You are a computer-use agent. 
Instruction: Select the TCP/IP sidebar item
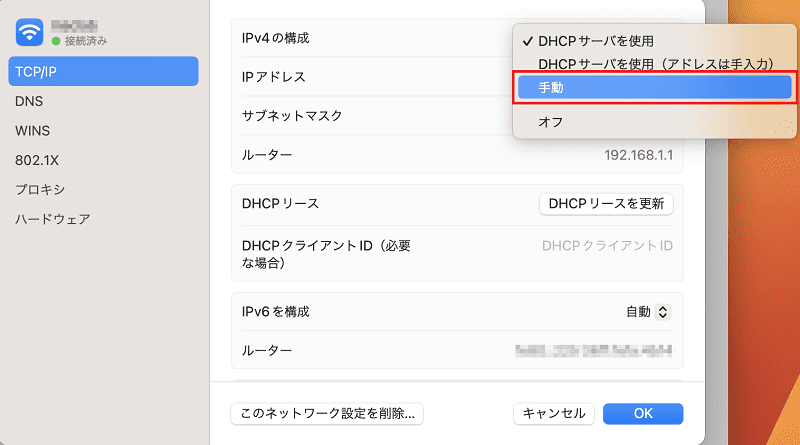tap(103, 71)
